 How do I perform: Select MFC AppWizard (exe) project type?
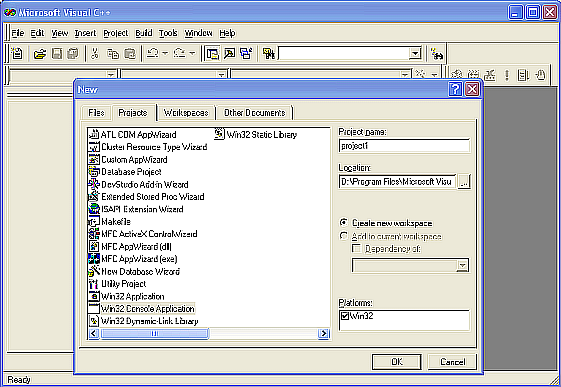133,259
